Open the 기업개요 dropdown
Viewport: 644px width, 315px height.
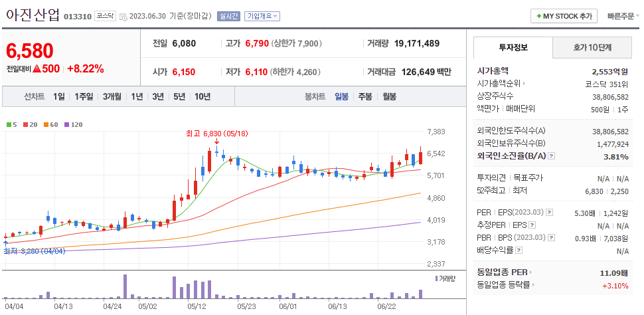tap(262, 17)
